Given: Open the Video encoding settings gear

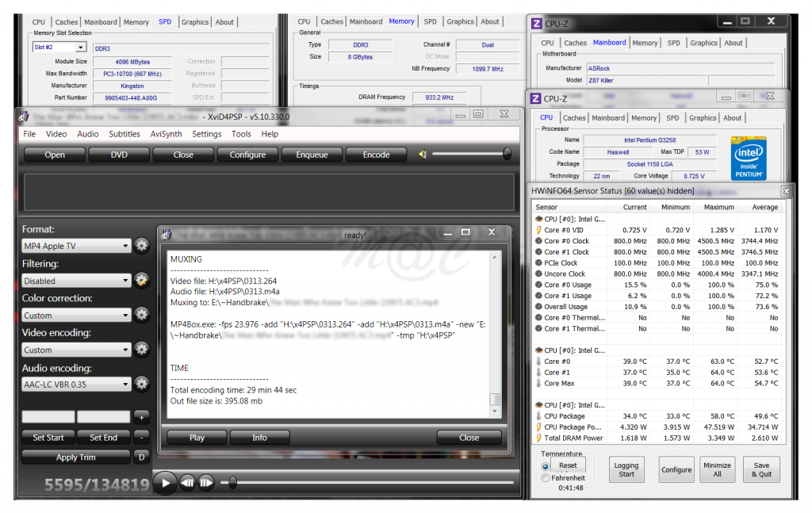Looking at the screenshot, I should coord(142,350).
